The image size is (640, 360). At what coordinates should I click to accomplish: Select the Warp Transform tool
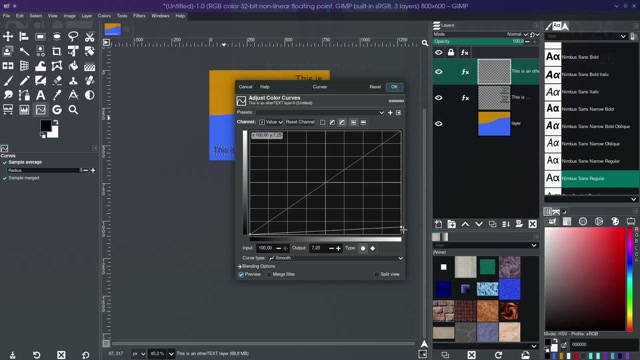pos(40,66)
